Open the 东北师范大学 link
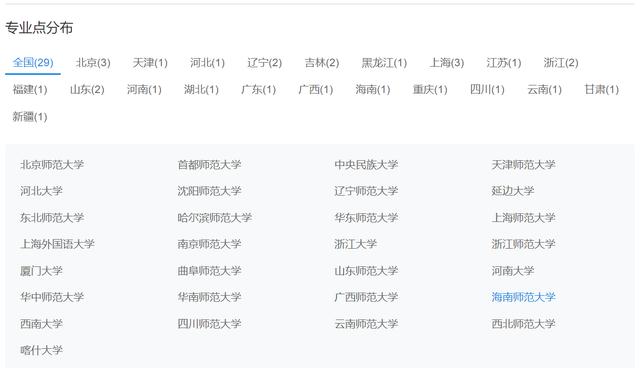The image size is (640, 368). [x=52, y=217]
